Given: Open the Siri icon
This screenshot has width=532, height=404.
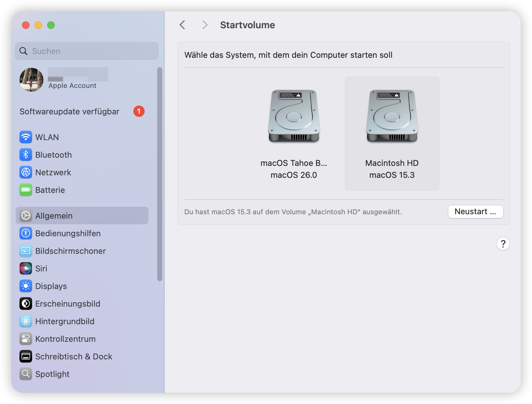Looking at the screenshot, I should [26, 269].
